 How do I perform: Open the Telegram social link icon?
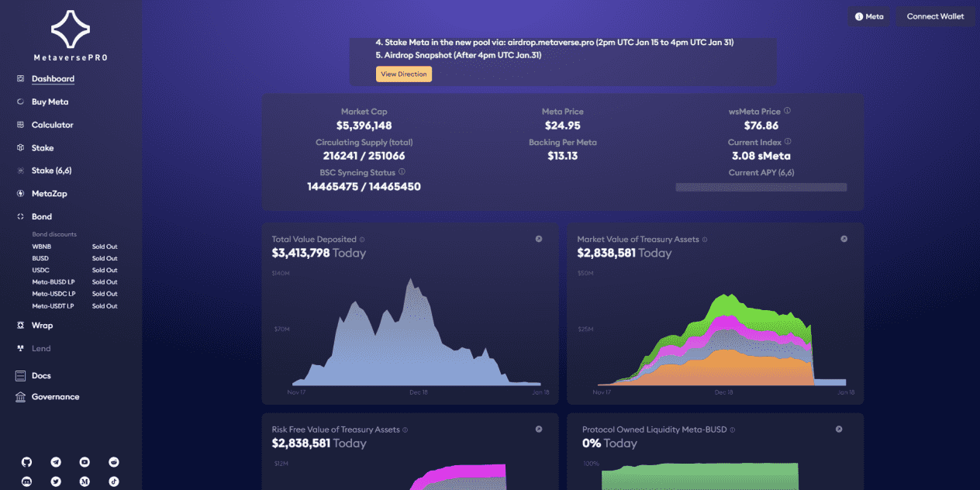pyautogui.click(x=56, y=462)
